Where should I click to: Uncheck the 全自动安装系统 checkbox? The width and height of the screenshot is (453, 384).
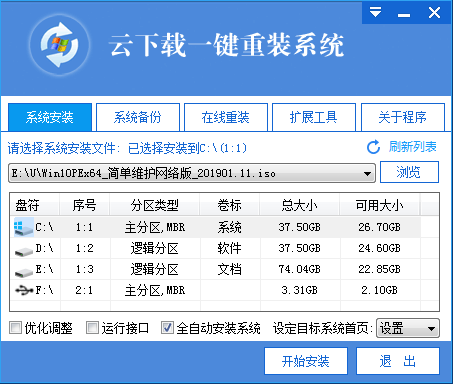[167, 328]
